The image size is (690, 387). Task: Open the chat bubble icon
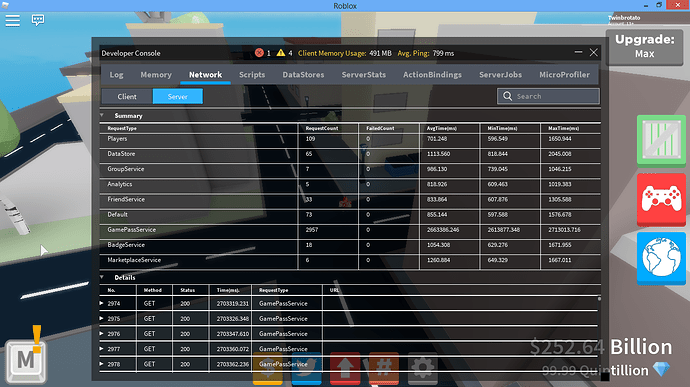pyautogui.click(x=38, y=20)
